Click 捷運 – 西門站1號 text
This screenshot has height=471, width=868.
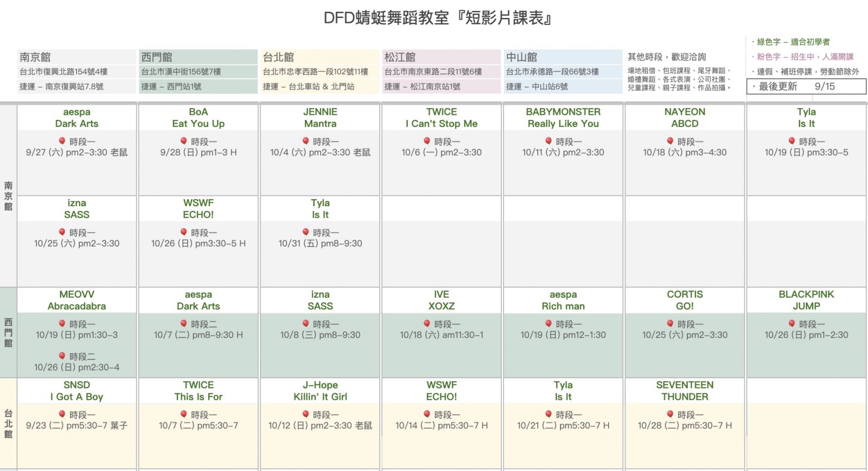pos(171,86)
